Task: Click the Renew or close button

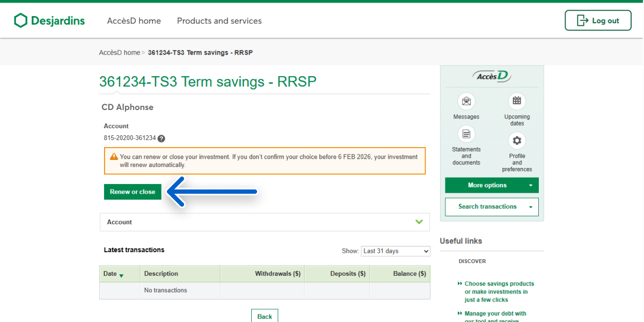Action: point(133,192)
